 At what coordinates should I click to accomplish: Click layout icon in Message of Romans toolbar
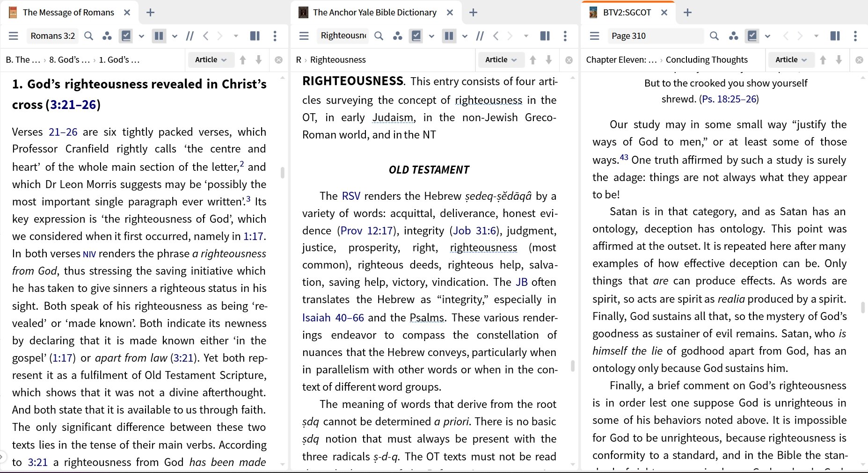click(x=255, y=36)
